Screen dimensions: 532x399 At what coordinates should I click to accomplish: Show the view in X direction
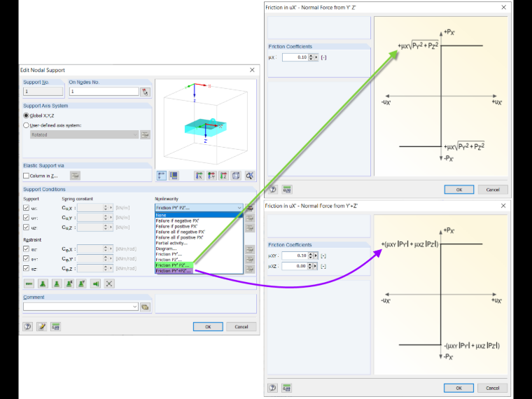pyautogui.click(x=199, y=176)
